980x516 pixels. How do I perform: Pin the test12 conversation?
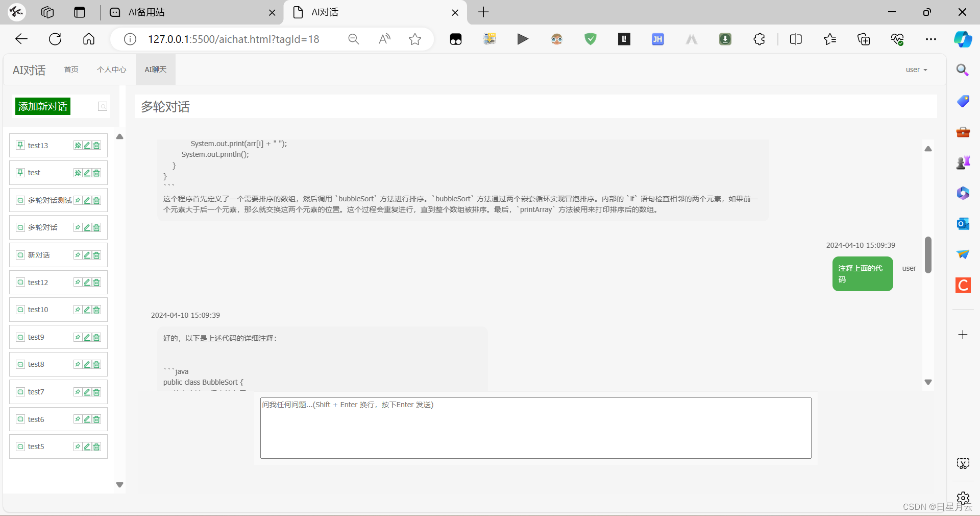[78, 282]
